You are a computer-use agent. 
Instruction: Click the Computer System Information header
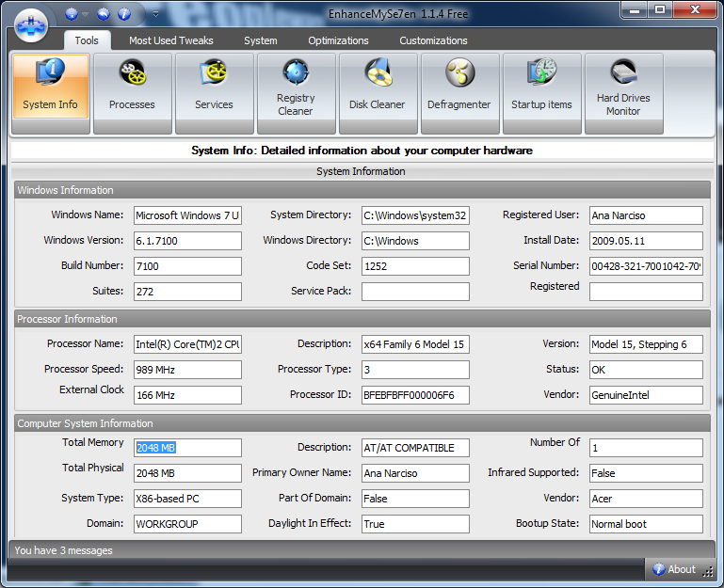click(x=362, y=423)
